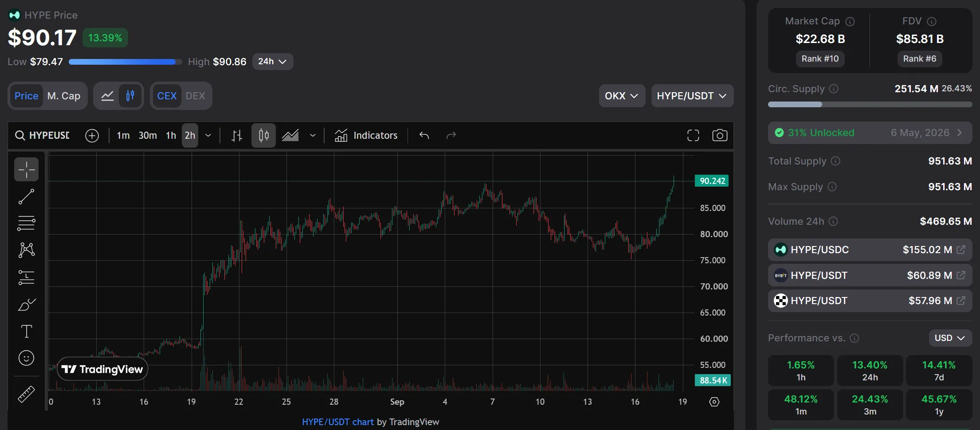Switch chart to M. Cap view
The height and width of the screenshot is (430, 980).
tap(64, 96)
